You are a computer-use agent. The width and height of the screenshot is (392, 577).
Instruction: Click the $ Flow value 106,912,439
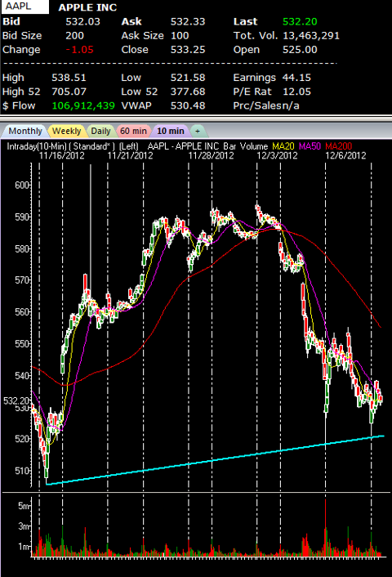(83, 106)
